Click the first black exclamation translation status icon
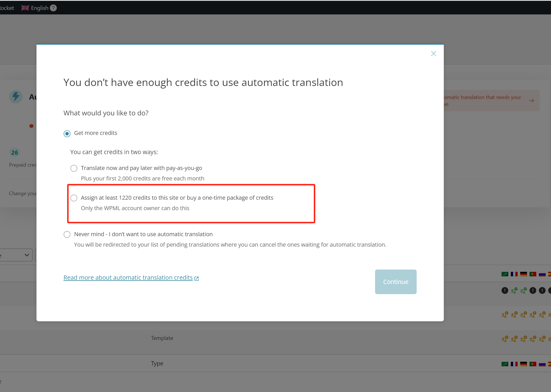This screenshot has height=392, width=551. [505, 290]
